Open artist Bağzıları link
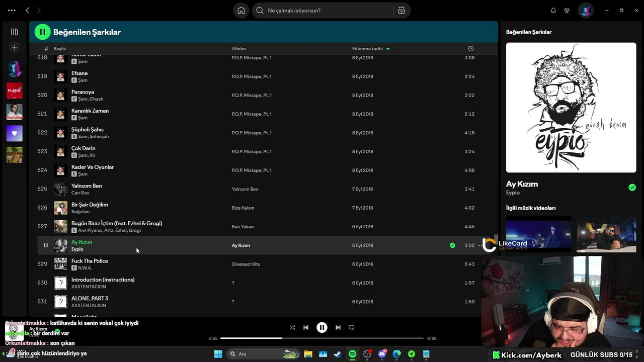The width and height of the screenshot is (644, 362). coord(80,212)
